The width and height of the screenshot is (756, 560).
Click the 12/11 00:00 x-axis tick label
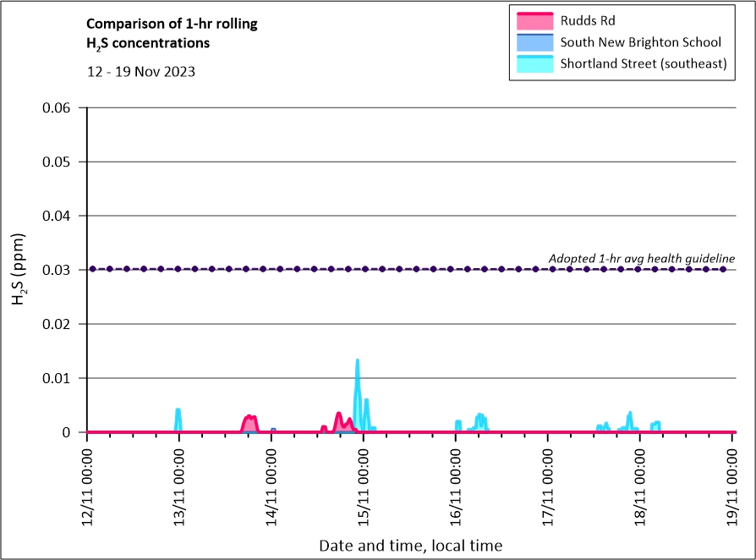coord(88,483)
